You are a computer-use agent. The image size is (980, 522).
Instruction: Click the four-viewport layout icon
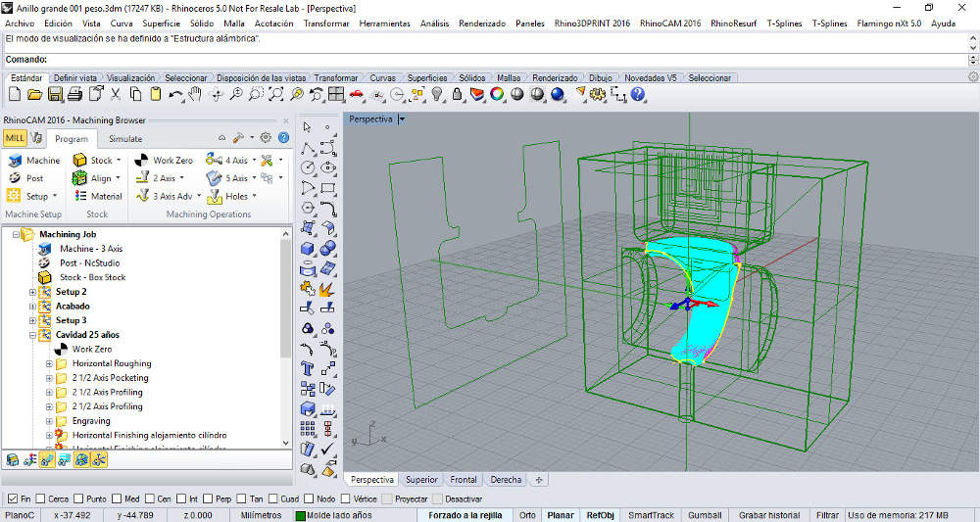pos(336,94)
